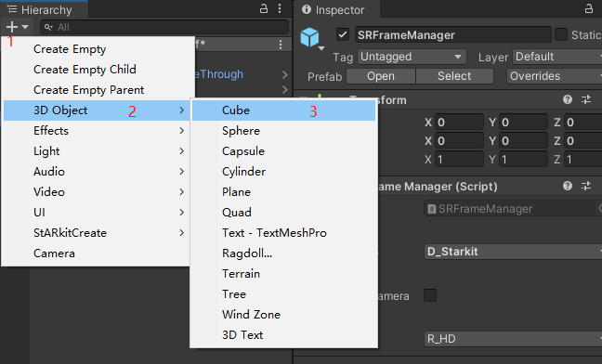Expand the Light submenu
Image resolution: width=602 pixels, height=364 pixels.
(97, 151)
